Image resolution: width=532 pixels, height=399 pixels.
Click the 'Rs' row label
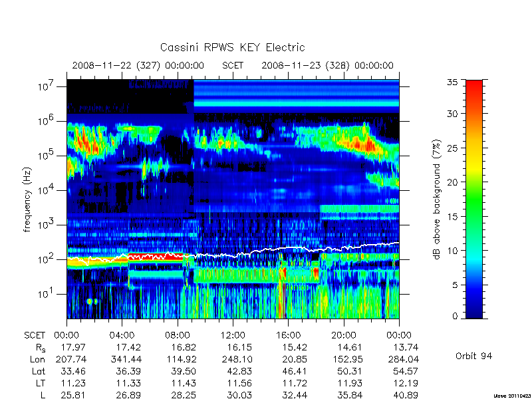coord(40,347)
